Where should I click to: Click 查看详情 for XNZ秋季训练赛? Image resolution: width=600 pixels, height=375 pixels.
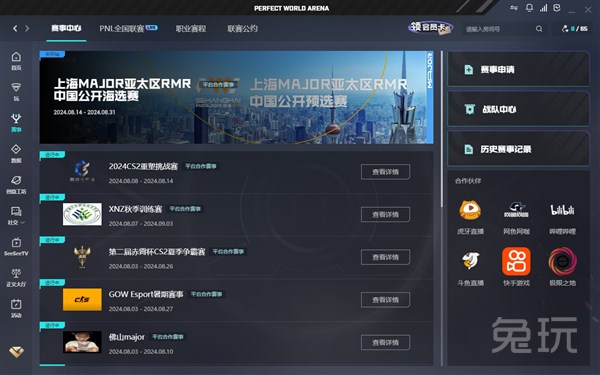coord(385,214)
